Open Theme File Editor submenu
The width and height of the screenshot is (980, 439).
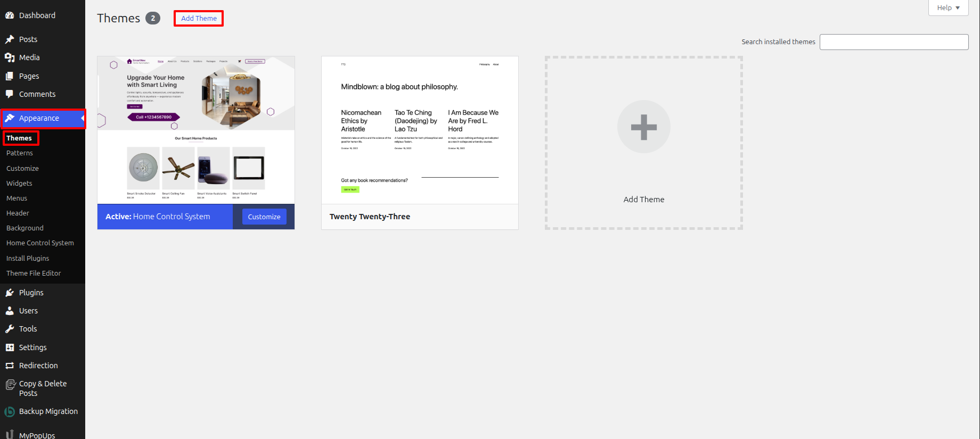(x=34, y=273)
